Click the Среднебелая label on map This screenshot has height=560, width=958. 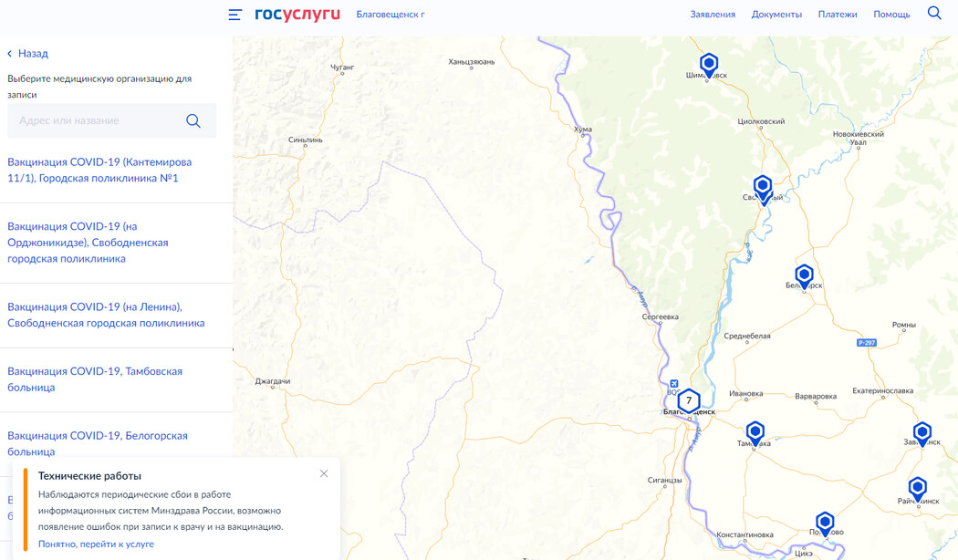[746, 336]
